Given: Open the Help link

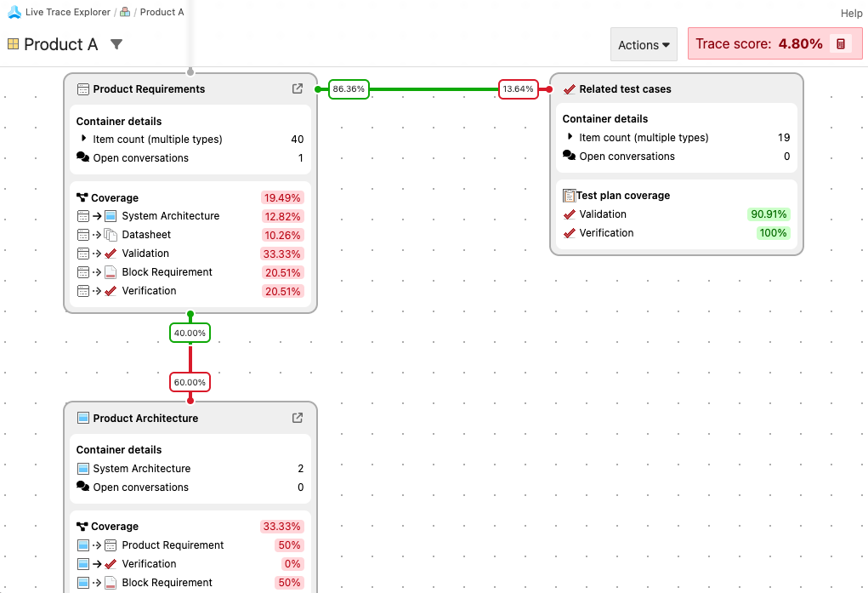Looking at the screenshot, I should tap(851, 13).
